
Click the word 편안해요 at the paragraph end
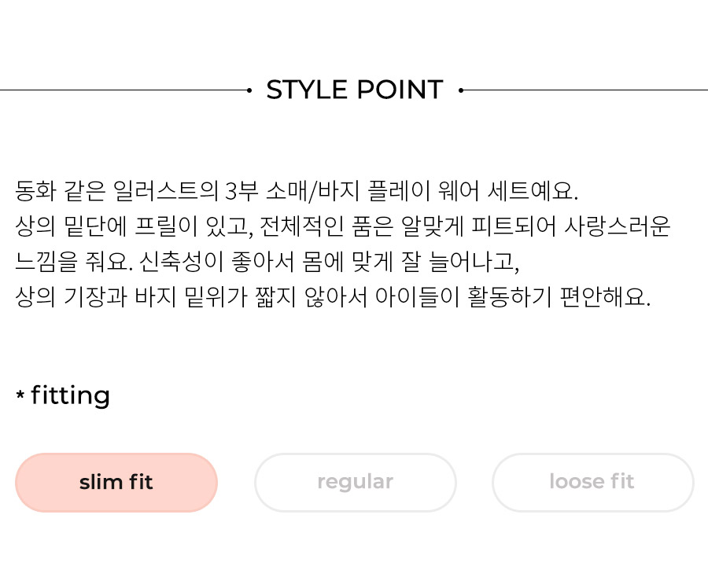(605, 297)
